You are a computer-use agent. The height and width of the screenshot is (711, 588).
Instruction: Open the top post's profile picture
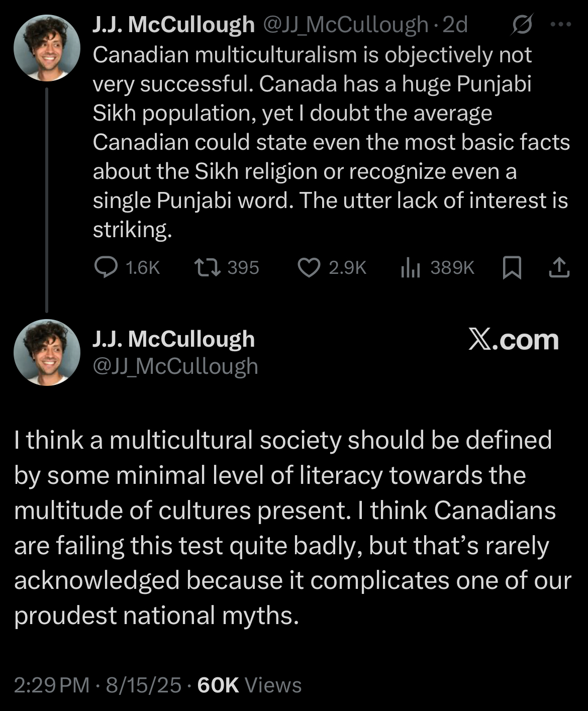pyautogui.click(x=47, y=48)
